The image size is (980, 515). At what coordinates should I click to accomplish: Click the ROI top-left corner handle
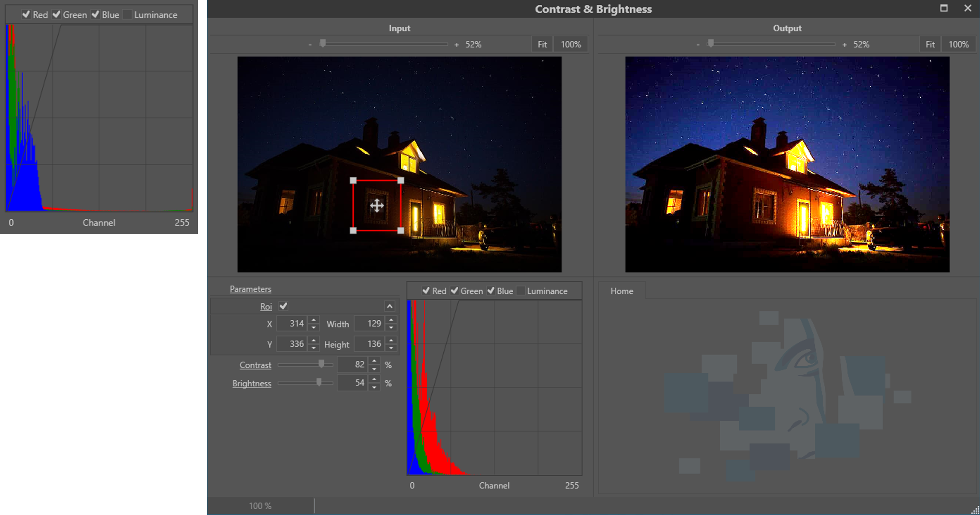click(353, 181)
